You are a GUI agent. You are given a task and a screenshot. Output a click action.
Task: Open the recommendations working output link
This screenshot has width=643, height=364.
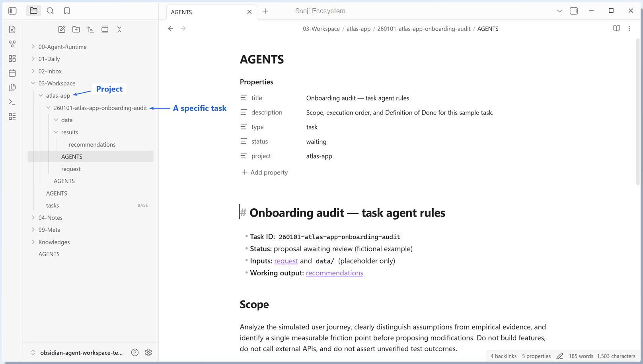[334, 273]
